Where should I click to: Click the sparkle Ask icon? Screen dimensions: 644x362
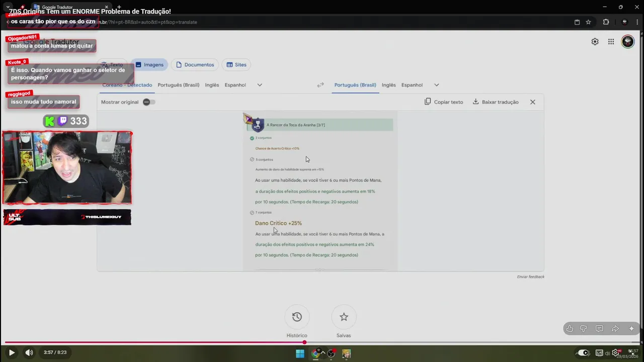631,328
